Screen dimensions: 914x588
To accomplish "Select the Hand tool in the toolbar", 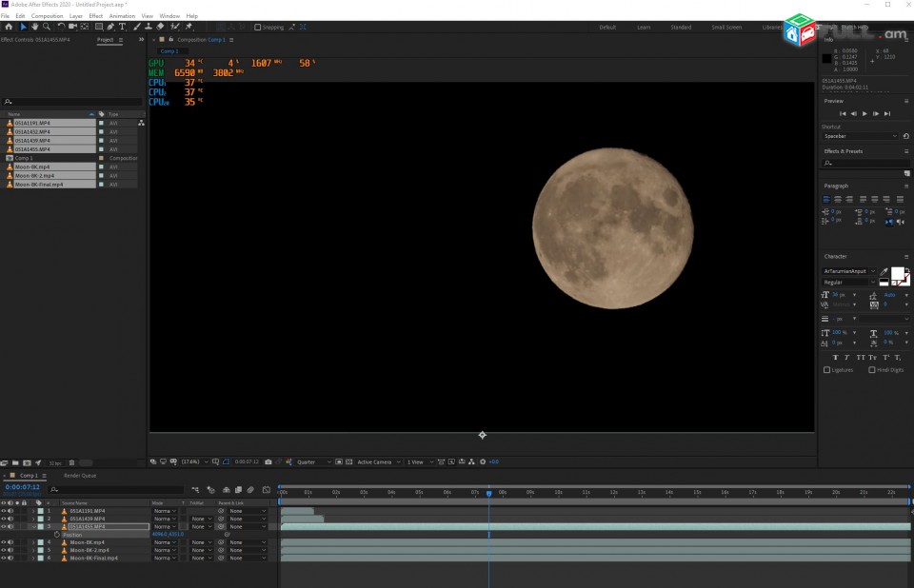I will (35, 27).
